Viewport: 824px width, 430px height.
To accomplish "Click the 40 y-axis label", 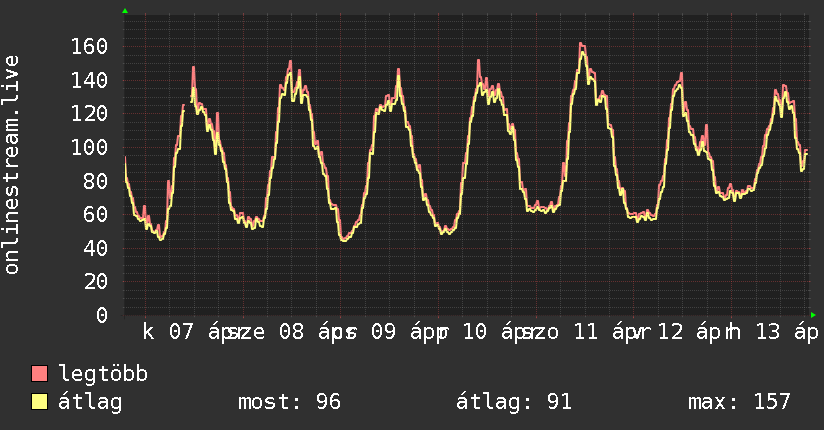I will [96, 248].
